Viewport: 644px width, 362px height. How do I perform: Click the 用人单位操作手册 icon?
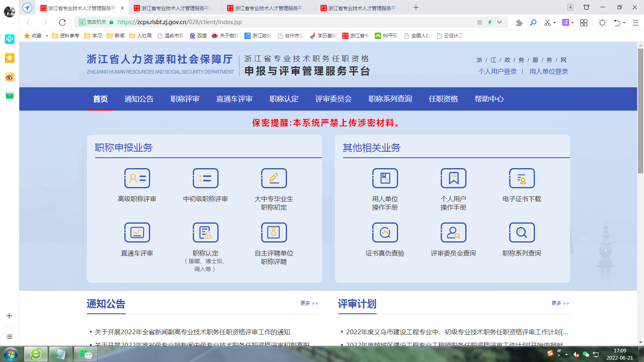tap(385, 178)
